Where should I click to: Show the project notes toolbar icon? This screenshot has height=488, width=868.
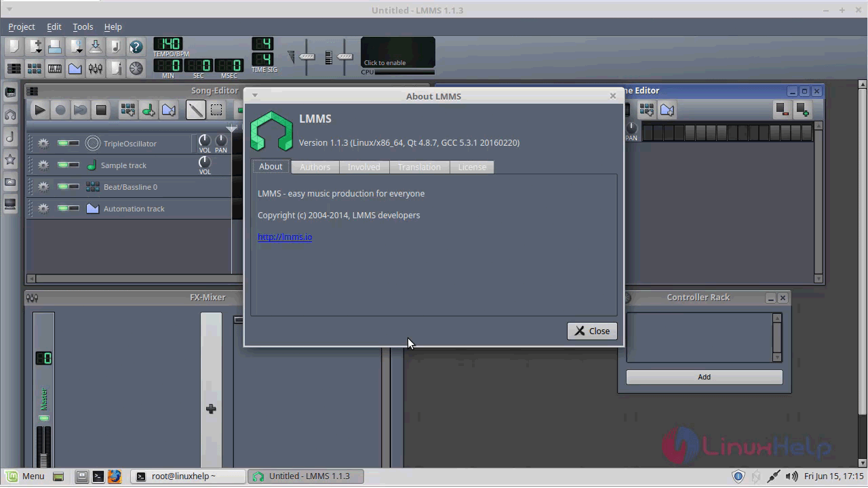tap(116, 68)
